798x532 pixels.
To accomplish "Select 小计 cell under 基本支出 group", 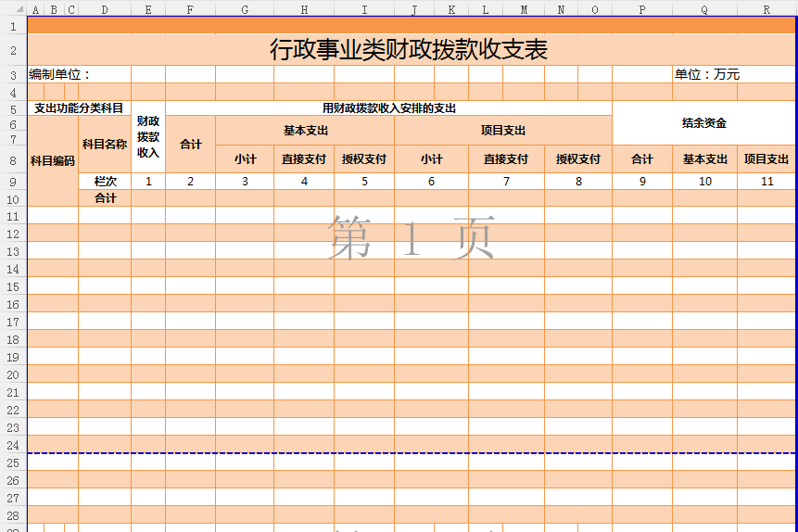I will point(245,159).
